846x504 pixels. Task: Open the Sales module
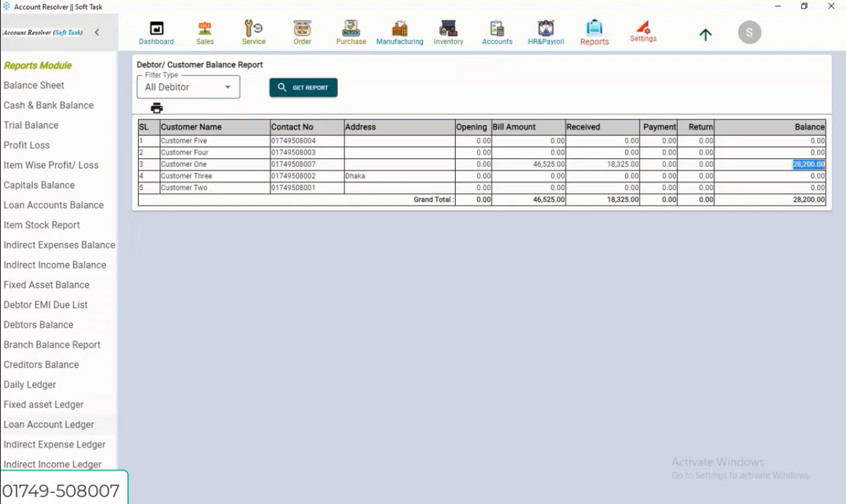coord(204,32)
